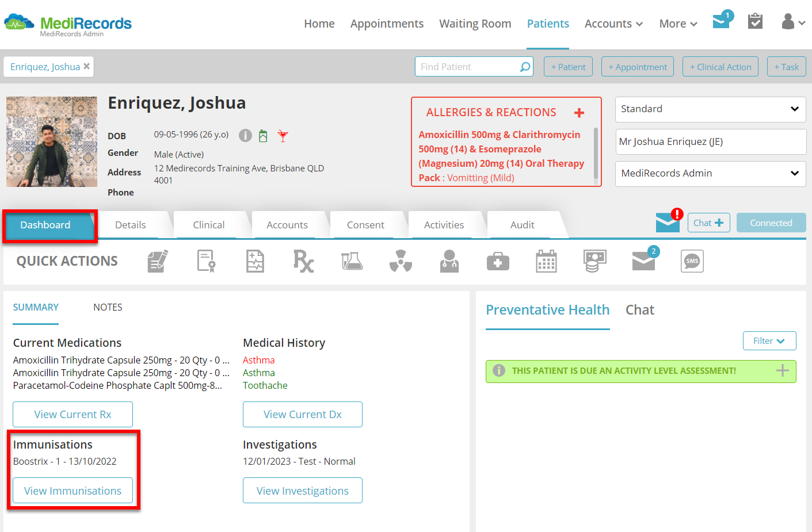Open the first aid kit quick action

click(x=498, y=262)
